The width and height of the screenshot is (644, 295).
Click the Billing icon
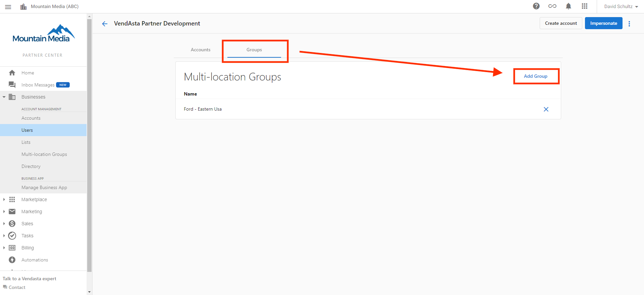coord(12,248)
